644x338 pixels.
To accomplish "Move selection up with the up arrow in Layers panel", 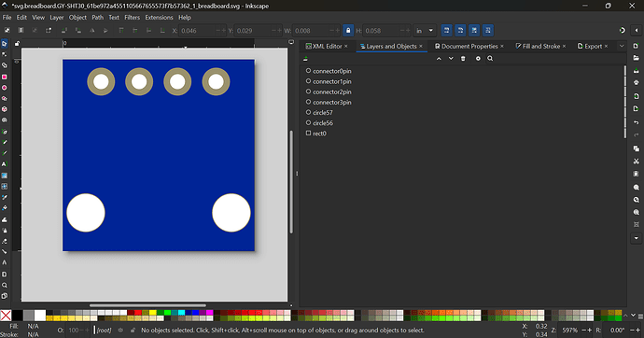I will 439,59.
